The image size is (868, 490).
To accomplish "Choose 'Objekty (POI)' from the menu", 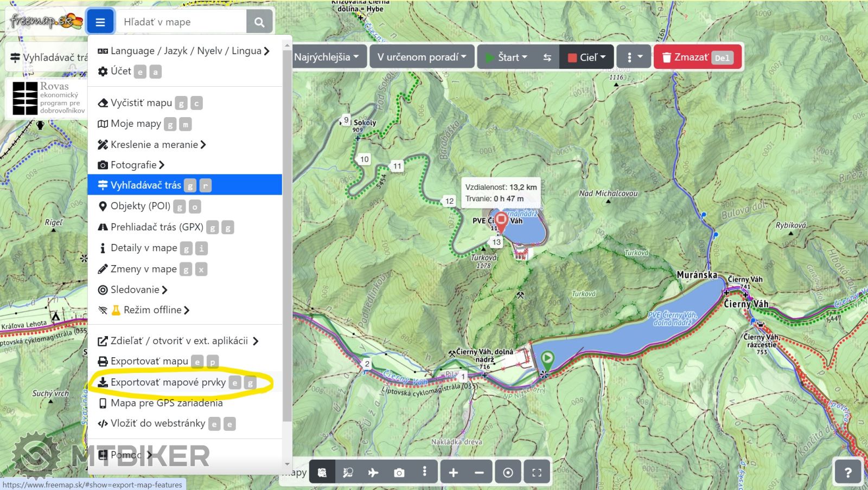I will tap(141, 207).
